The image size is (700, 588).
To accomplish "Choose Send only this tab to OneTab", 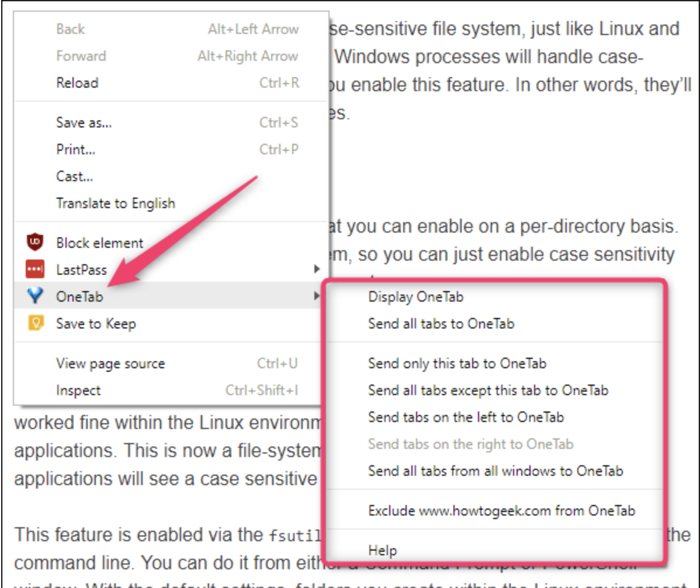I will coord(495,364).
